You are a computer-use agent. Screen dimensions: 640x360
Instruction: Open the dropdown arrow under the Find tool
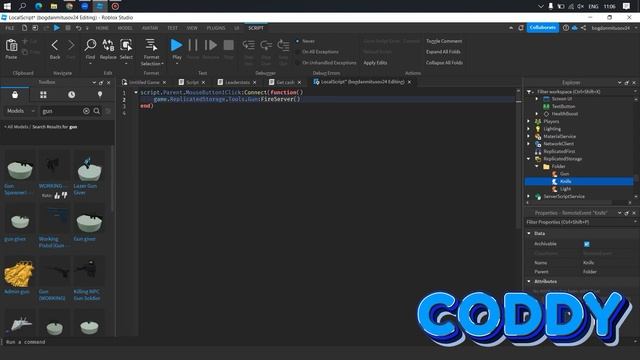click(90, 64)
